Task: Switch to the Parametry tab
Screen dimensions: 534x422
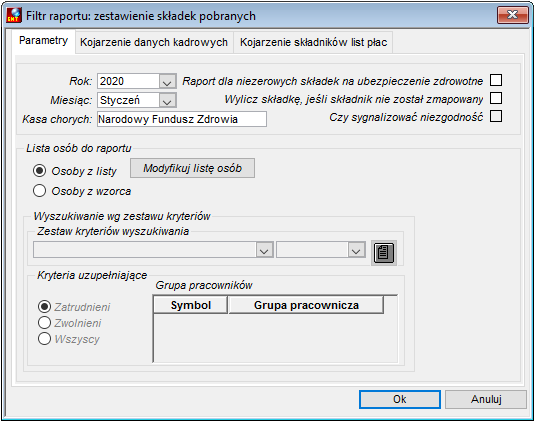Action: tap(44, 41)
